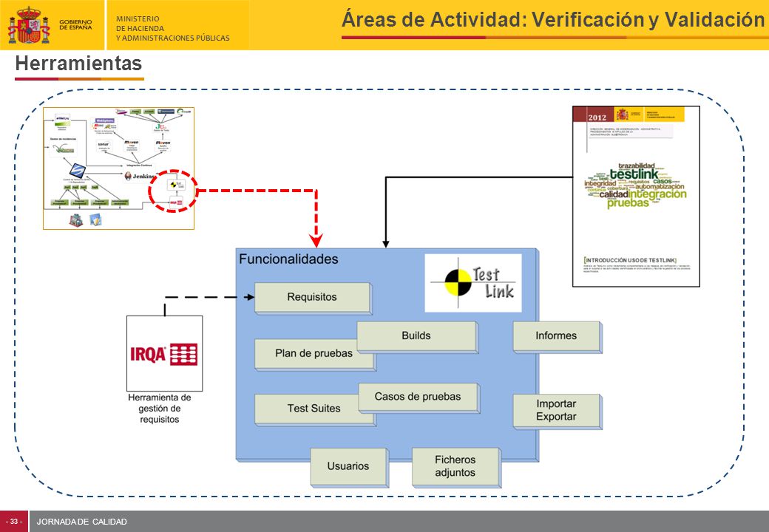Screen dimensions: 769x532
Task: Click the red building icon in the thumbnail
Action: coord(76,220)
